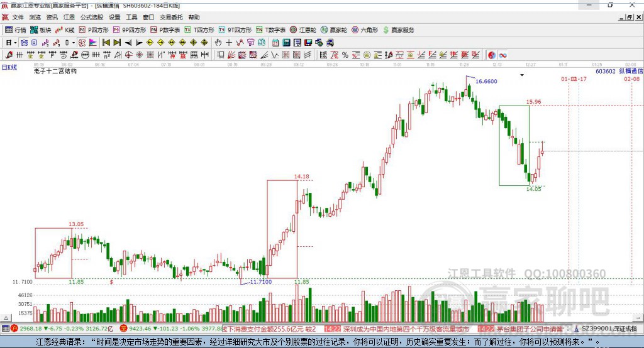Select the percent % retracement tool

[345, 55]
